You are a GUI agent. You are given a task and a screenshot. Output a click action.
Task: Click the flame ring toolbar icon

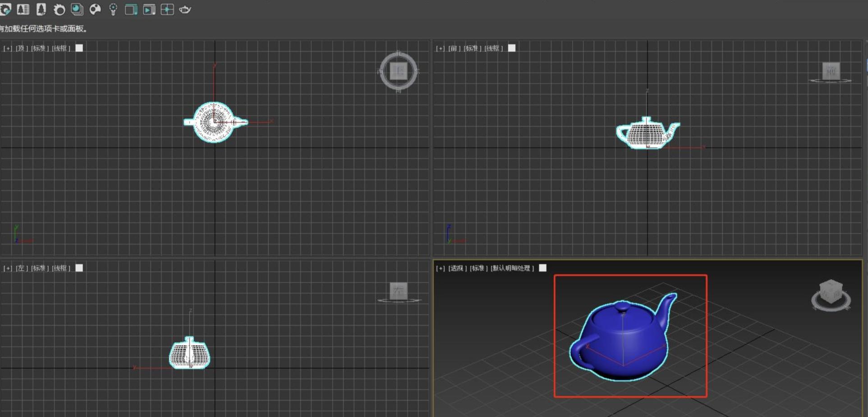[59, 9]
